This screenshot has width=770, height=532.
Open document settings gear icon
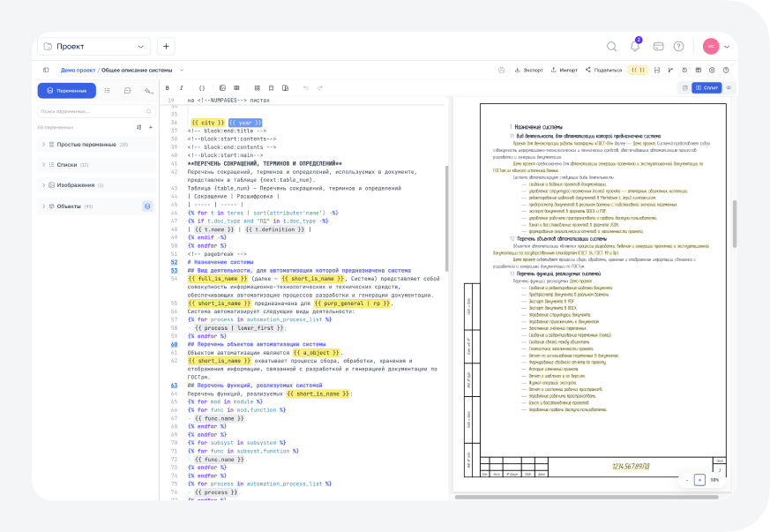coord(712,71)
